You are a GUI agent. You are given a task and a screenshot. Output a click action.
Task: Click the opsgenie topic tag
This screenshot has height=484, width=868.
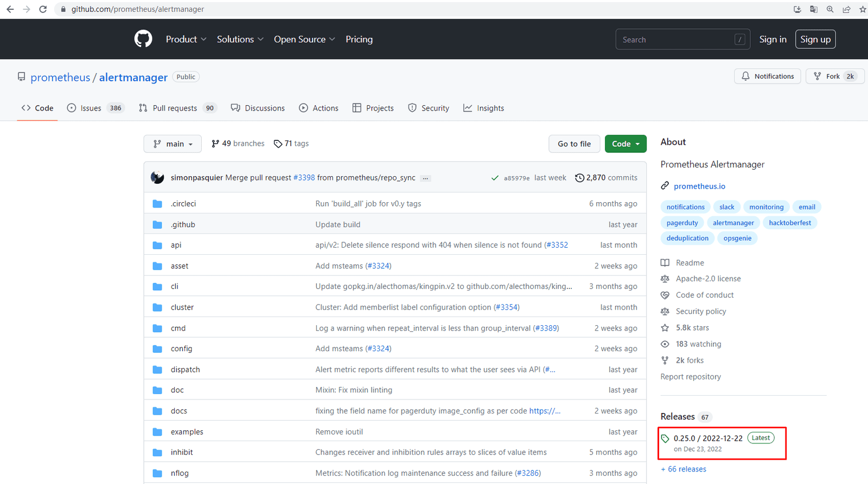(x=738, y=238)
